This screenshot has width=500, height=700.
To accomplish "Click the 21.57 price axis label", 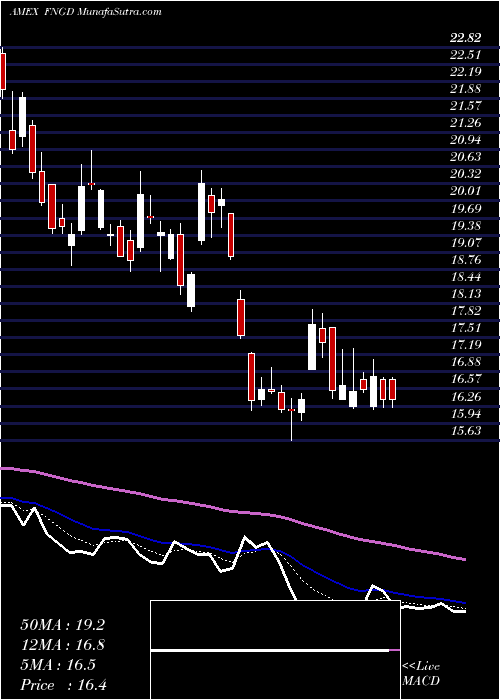I will (x=466, y=106).
